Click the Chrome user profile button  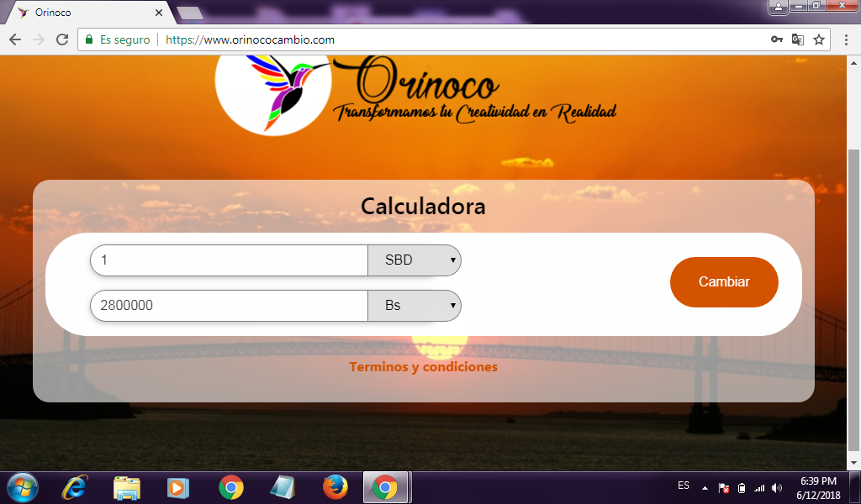[x=779, y=7]
